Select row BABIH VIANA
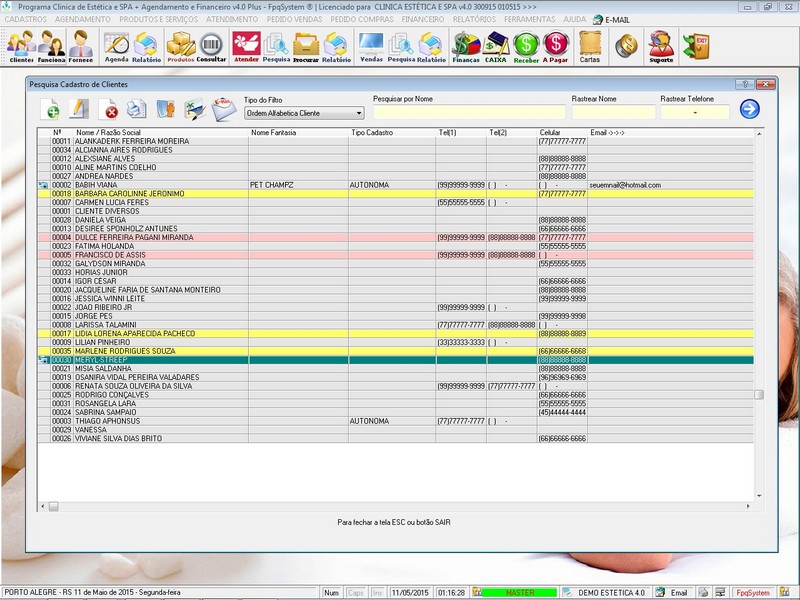 tap(396, 185)
